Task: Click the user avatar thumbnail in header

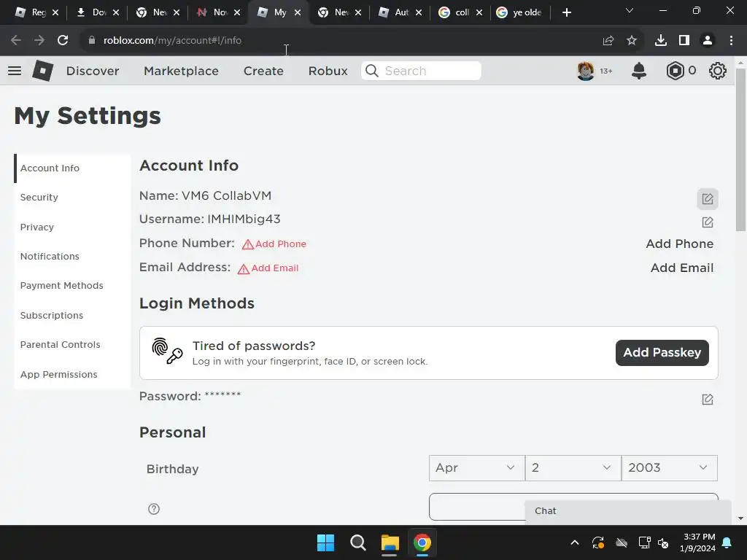Action: click(x=586, y=71)
